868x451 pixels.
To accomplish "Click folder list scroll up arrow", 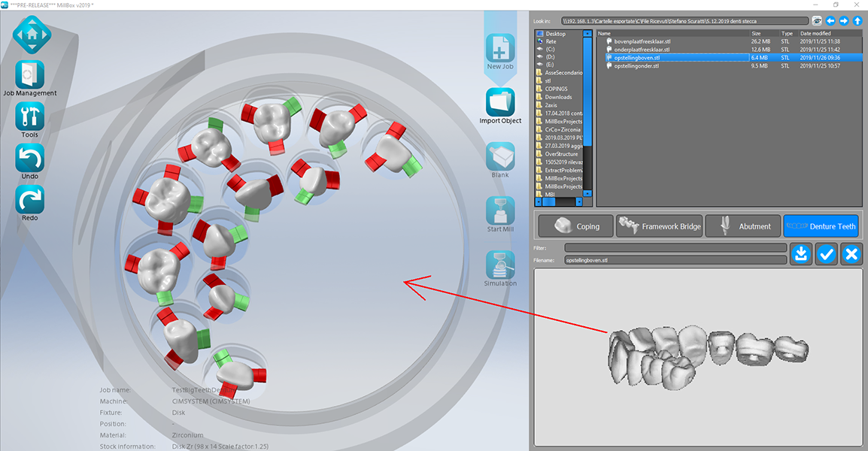I will pos(587,34).
